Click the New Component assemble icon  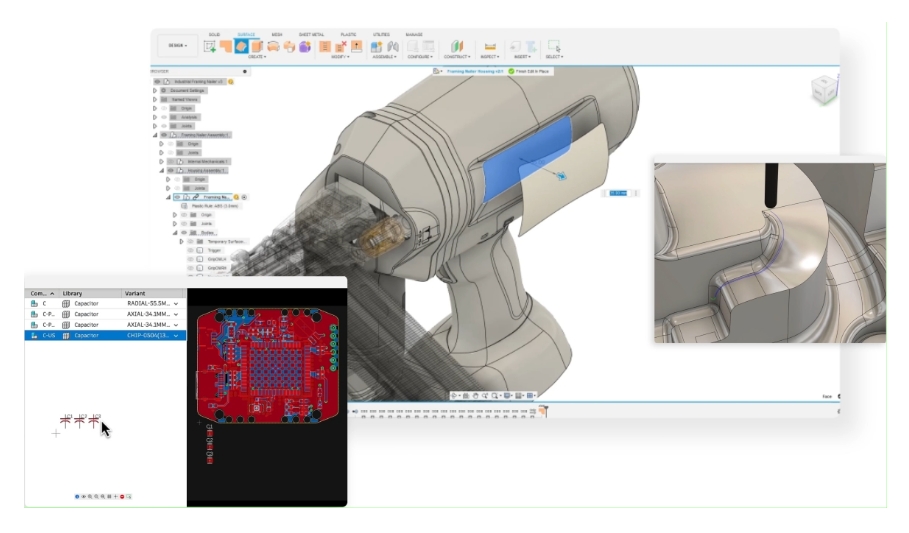click(377, 46)
